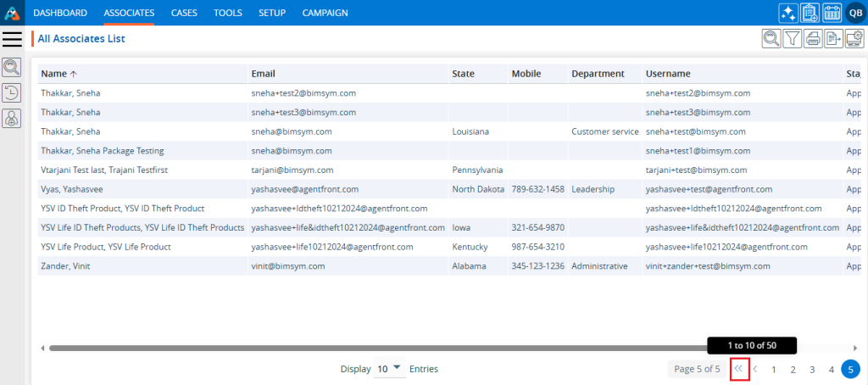This screenshot has width=868, height=385.
Task: Expand the hamburger navigation menu
Action: (x=12, y=39)
